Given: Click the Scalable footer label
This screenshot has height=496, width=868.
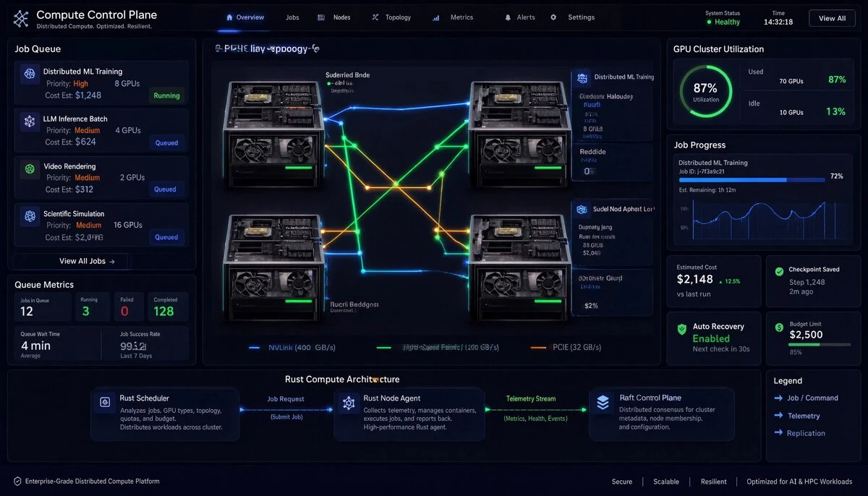Looking at the screenshot, I should (666, 482).
